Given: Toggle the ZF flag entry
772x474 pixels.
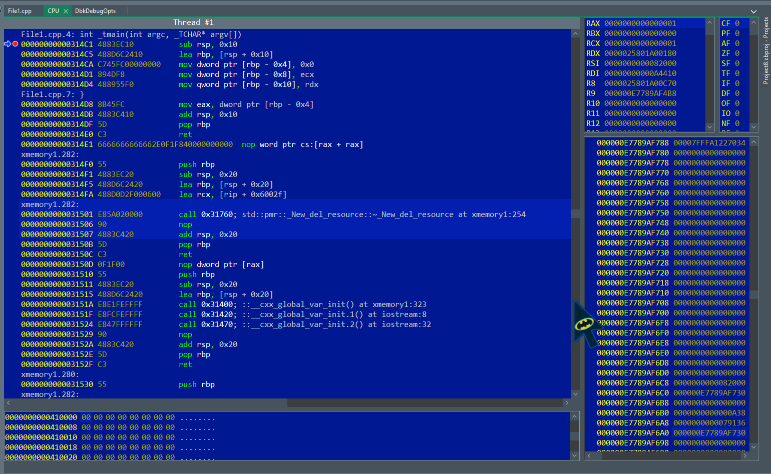Looking at the screenshot, I should pyautogui.click(x=731, y=53).
